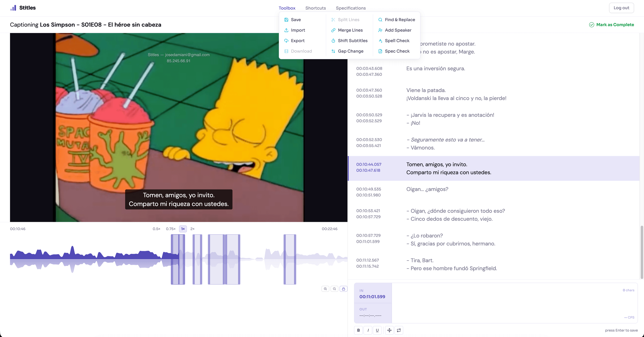Click the Mark as Complete check icon

coord(592,25)
